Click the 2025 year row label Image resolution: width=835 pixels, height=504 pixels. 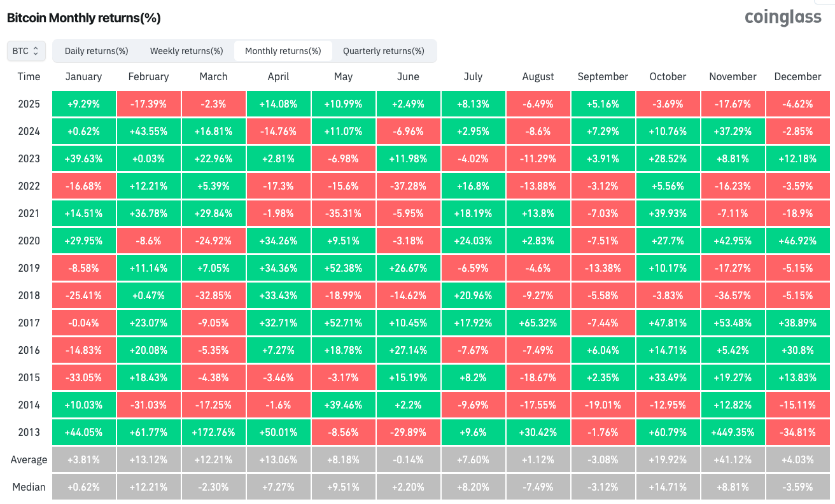click(29, 104)
